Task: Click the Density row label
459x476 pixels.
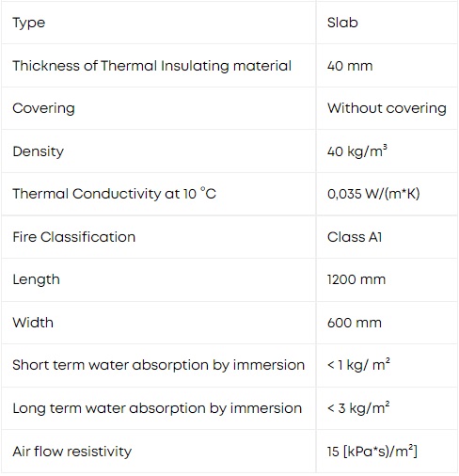Action: (39, 151)
